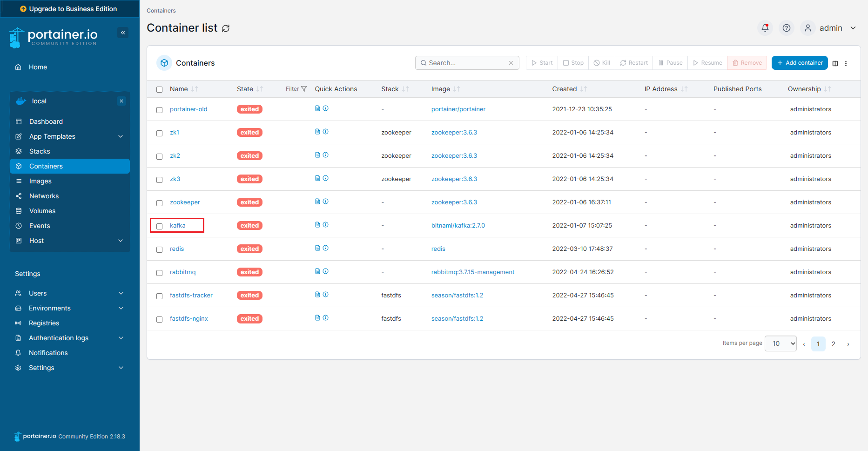Go to page 2 of containers
The height and width of the screenshot is (451, 868).
click(833, 344)
